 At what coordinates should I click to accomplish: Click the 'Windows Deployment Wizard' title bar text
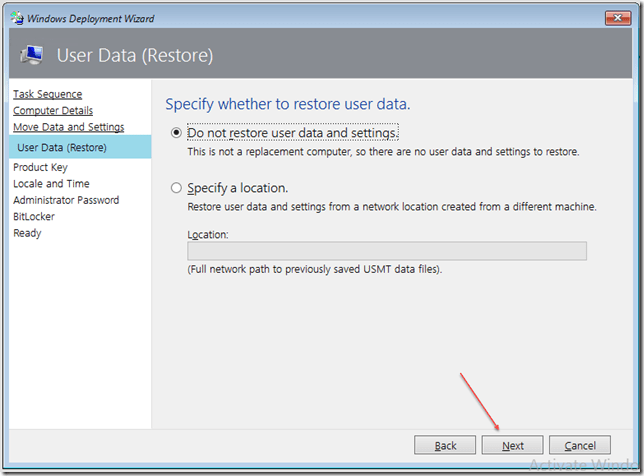[90, 19]
